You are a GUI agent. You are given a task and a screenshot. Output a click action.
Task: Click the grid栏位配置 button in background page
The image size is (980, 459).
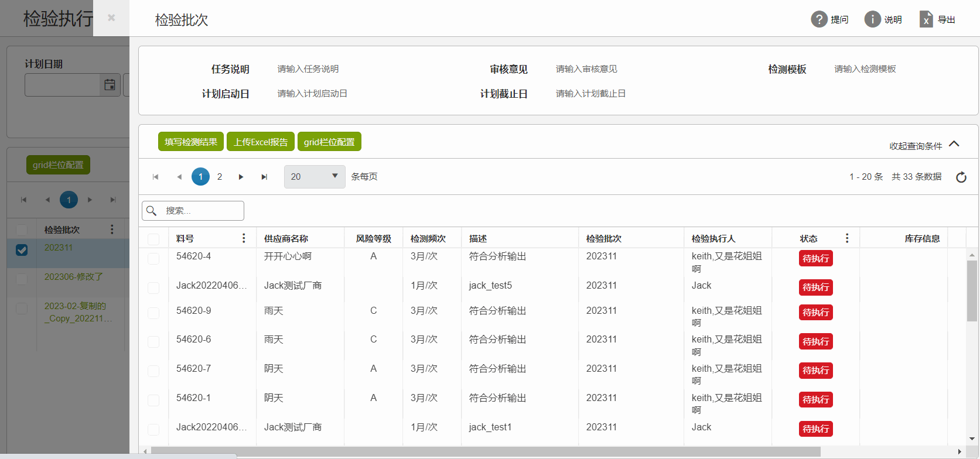point(58,165)
